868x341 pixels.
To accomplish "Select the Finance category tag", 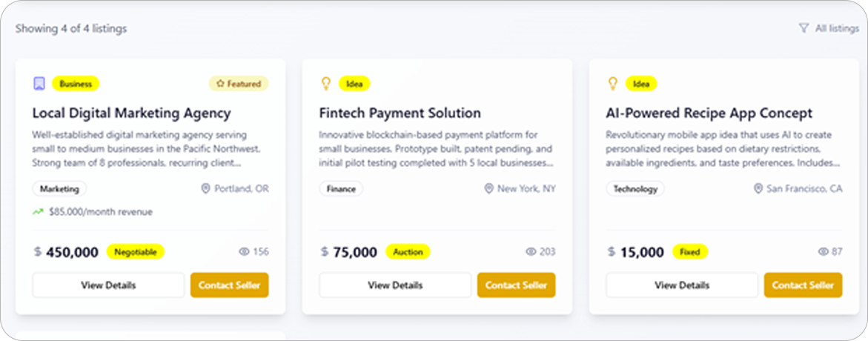I will click(342, 189).
